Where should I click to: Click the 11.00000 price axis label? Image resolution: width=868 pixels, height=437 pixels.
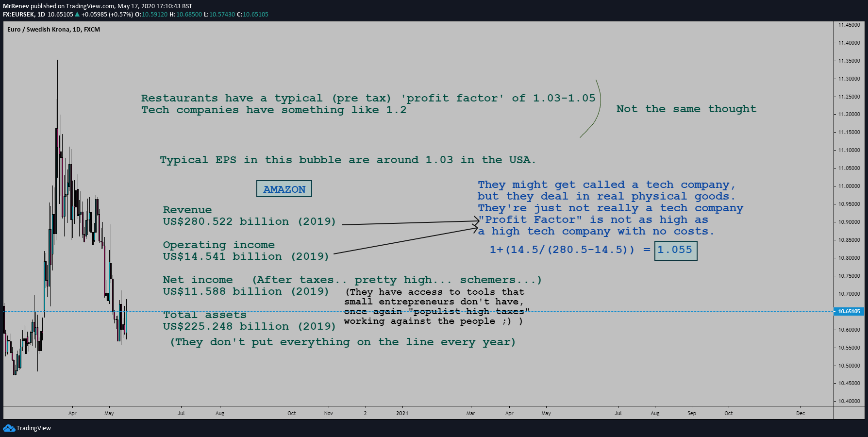point(849,186)
